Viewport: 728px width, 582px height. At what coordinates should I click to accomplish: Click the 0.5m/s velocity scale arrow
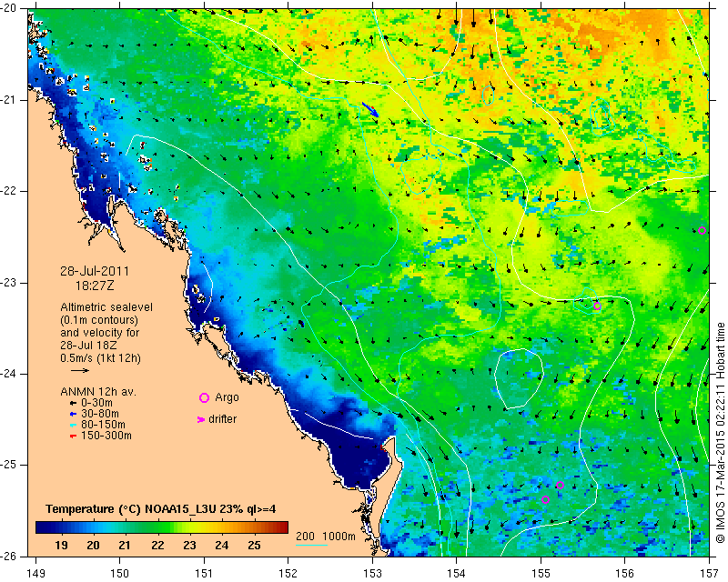[79, 370]
